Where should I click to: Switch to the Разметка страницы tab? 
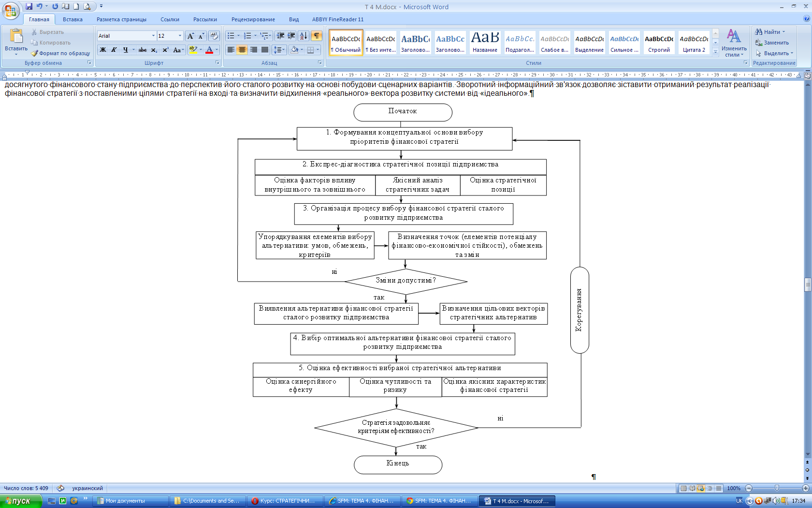[x=121, y=19]
